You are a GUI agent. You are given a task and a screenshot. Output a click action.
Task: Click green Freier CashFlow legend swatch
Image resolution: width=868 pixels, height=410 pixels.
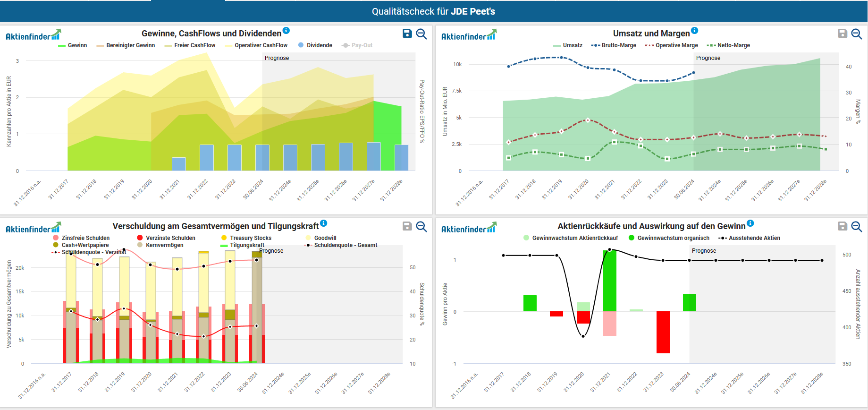click(168, 46)
